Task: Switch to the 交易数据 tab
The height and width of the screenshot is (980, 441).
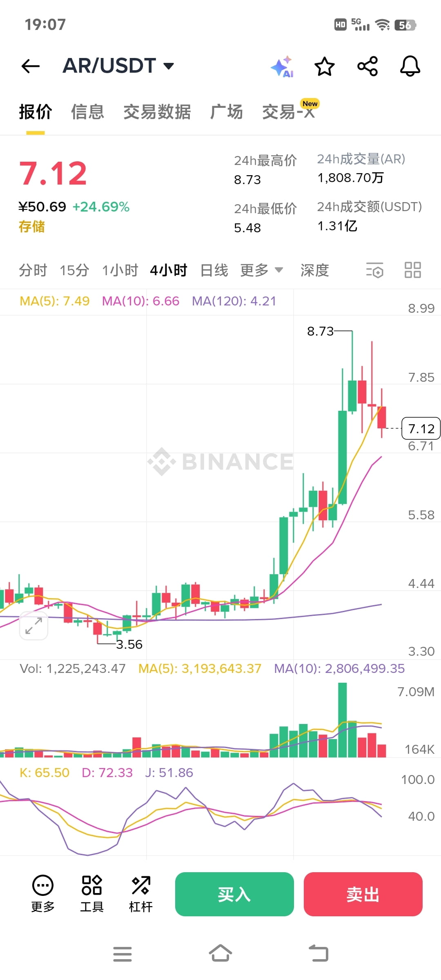Action: (x=157, y=112)
